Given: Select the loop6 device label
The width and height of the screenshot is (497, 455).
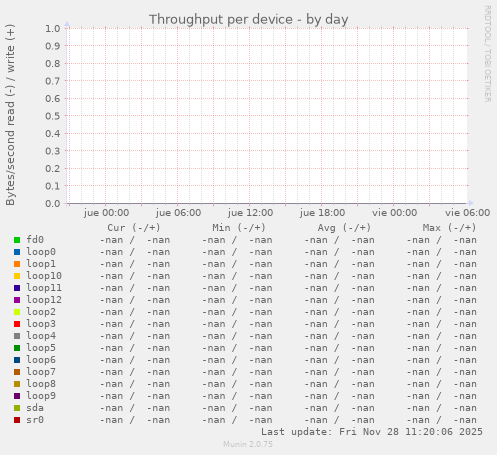Looking at the screenshot, I should pos(41,360).
